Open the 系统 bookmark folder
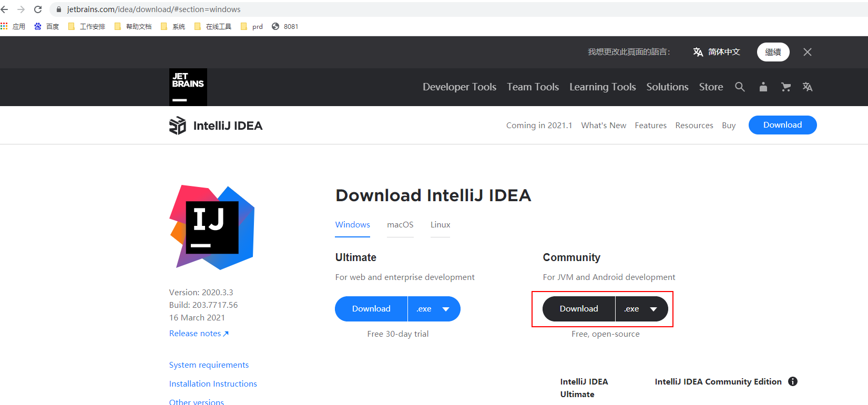868x405 pixels. tap(173, 26)
